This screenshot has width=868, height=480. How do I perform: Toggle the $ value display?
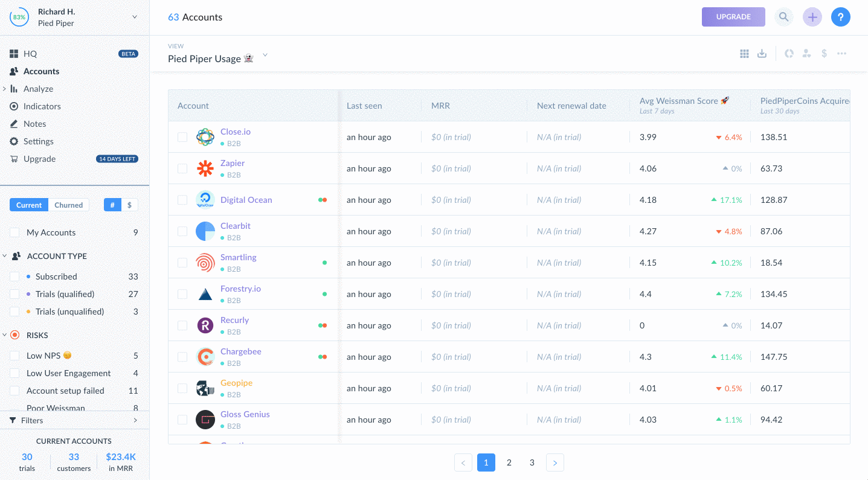[129, 205]
